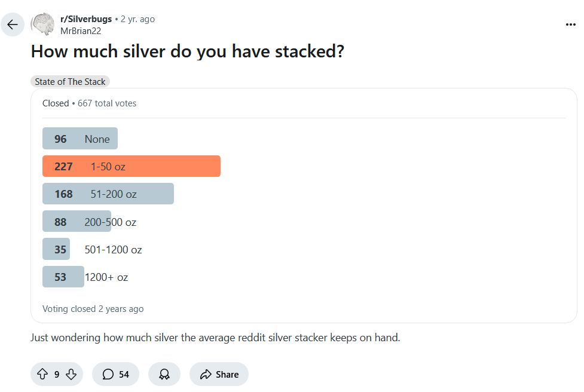Click the 501-1200 oz poll option
Viewport: 584px width, 392px height.
[x=93, y=249]
